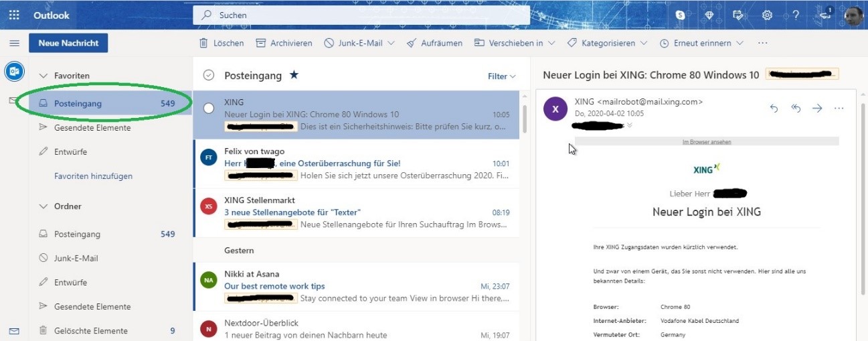Click the Outlook title in header

coord(52,15)
